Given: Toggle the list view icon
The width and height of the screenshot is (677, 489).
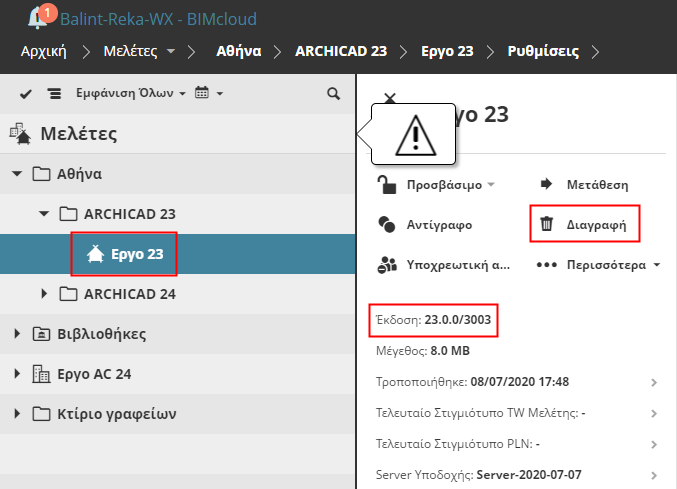Looking at the screenshot, I should pyautogui.click(x=54, y=94).
